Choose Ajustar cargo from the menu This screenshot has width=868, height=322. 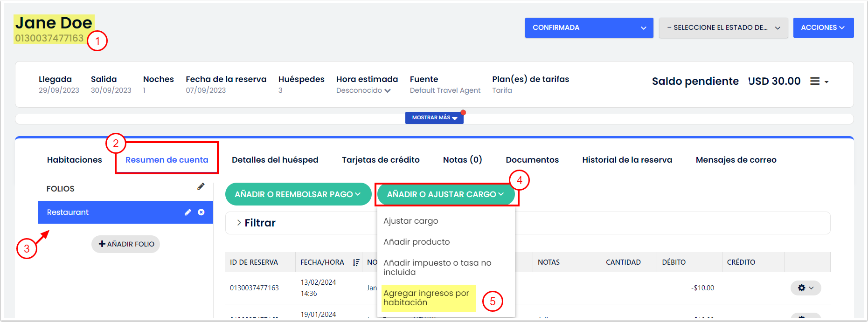(x=410, y=221)
